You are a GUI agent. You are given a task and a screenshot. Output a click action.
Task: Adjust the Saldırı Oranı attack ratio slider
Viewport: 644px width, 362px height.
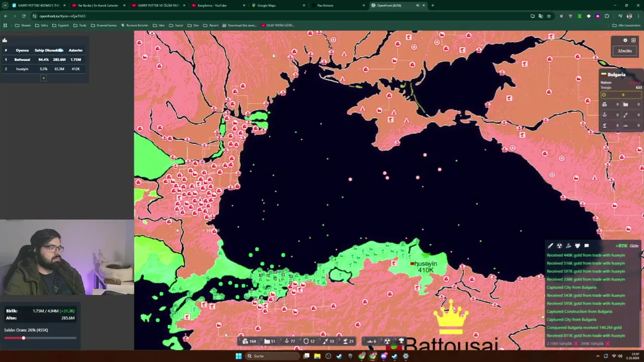(x=40, y=338)
